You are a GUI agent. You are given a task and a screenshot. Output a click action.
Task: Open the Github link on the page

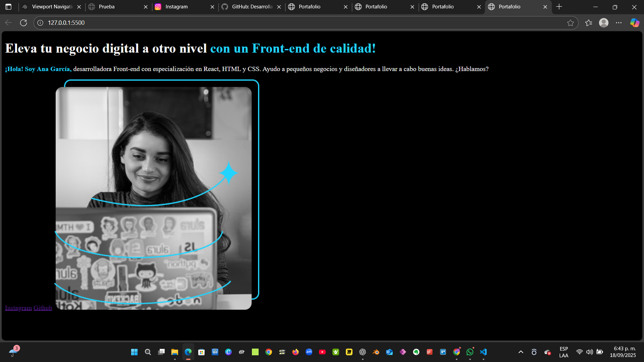click(x=43, y=308)
